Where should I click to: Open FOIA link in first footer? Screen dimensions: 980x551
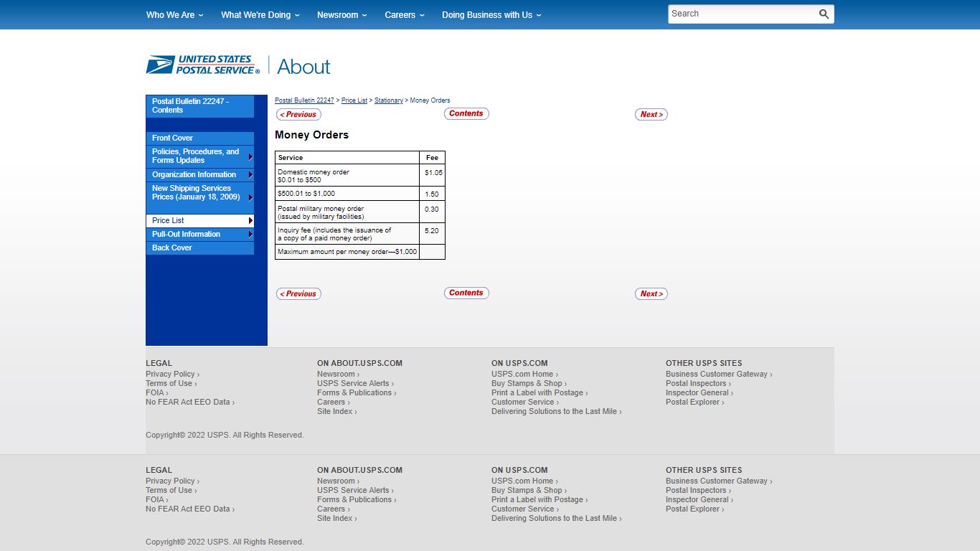[x=156, y=392]
